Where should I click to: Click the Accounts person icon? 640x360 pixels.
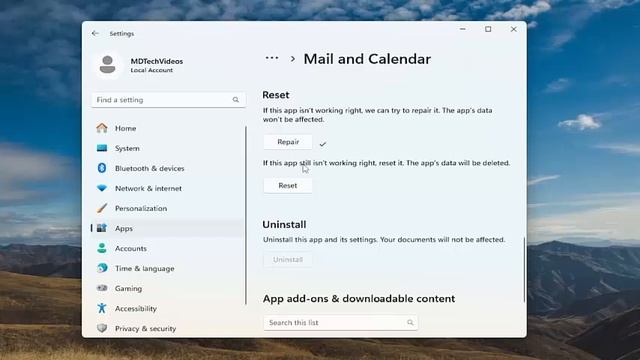click(x=102, y=248)
